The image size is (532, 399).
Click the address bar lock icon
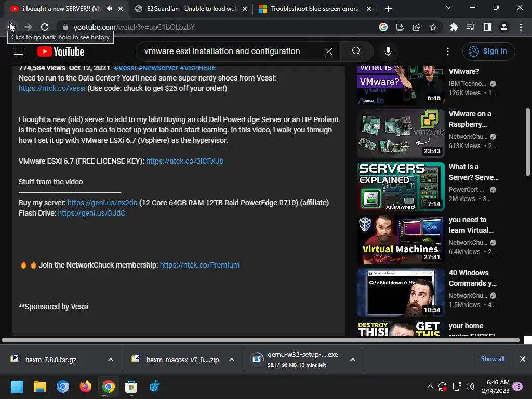(x=65, y=27)
